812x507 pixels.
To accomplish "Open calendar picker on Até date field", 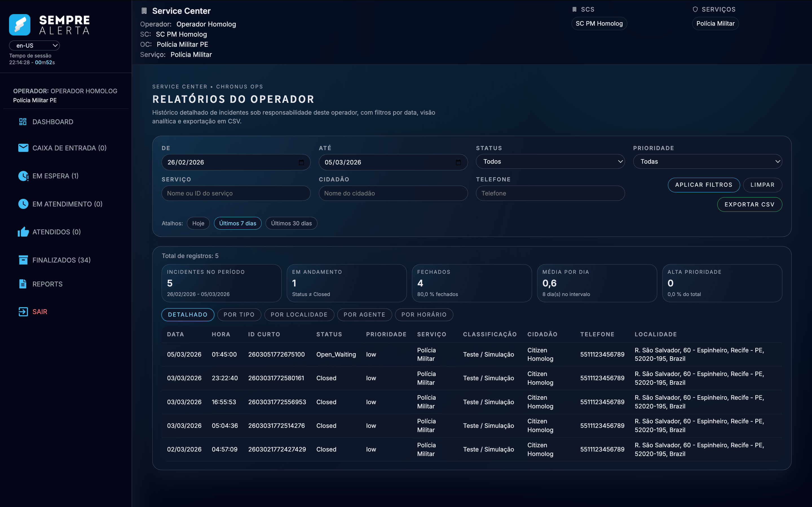I will (x=458, y=162).
